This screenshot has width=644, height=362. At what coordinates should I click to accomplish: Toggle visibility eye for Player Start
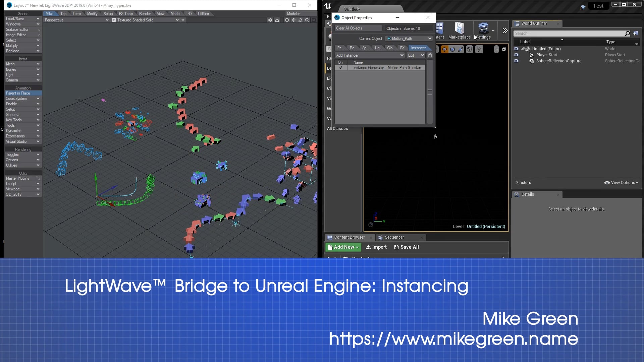(x=516, y=55)
